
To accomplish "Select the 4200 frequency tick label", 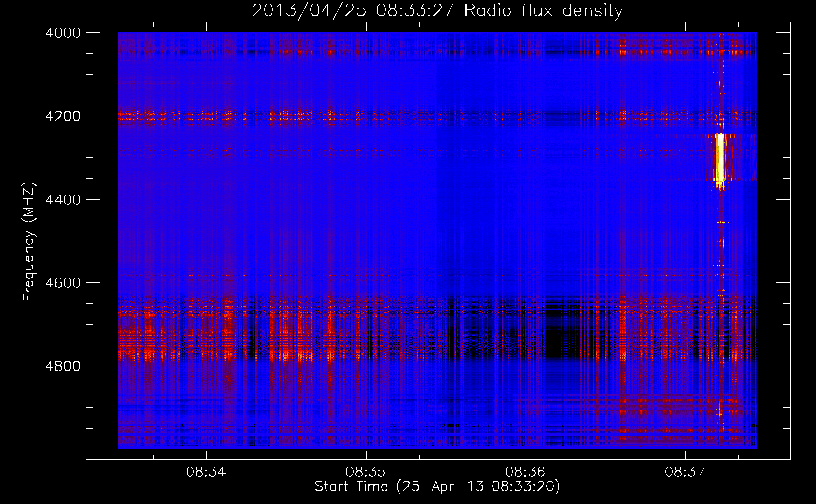I will (63, 116).
